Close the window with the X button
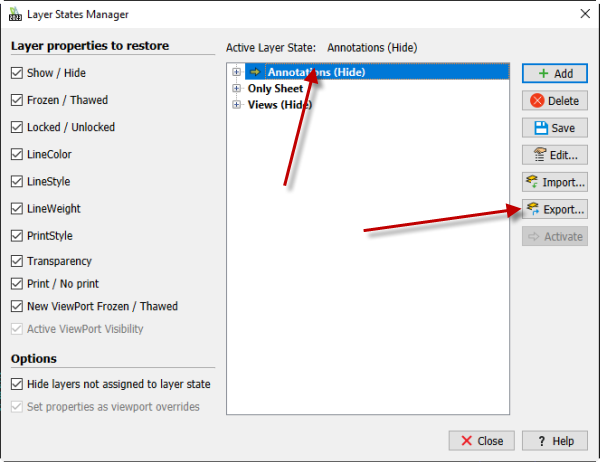Viewport: 600px width, 462px height. (585, 14)
